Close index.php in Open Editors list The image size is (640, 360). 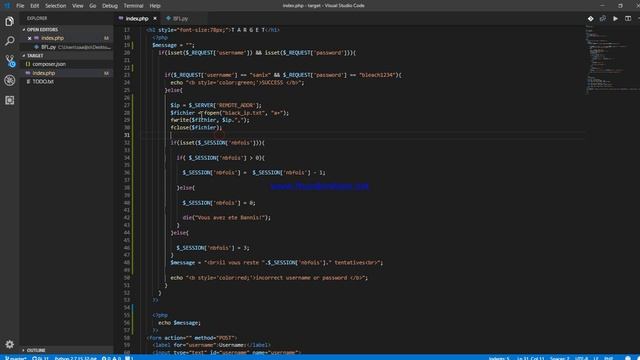(29, 38)
